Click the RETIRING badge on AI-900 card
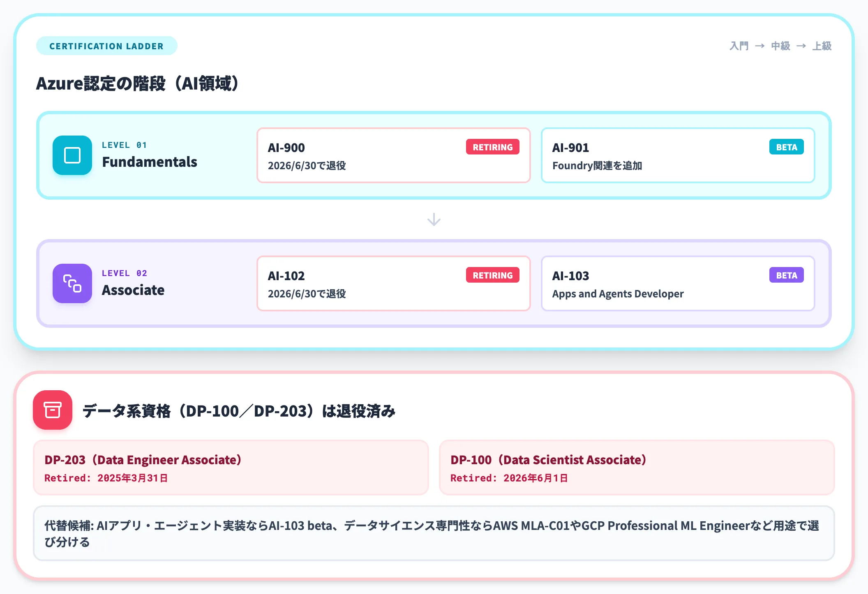Image resolution: width=868 pixels, height=594 pixels. click(x=492, y=147)
